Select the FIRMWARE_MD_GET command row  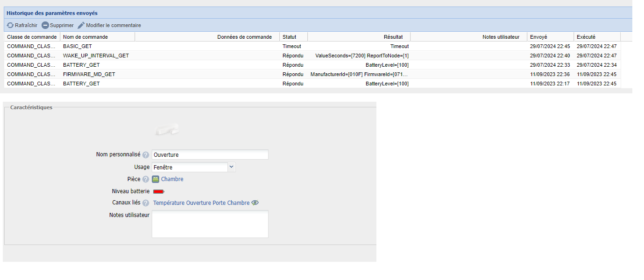tap(89, 74)
